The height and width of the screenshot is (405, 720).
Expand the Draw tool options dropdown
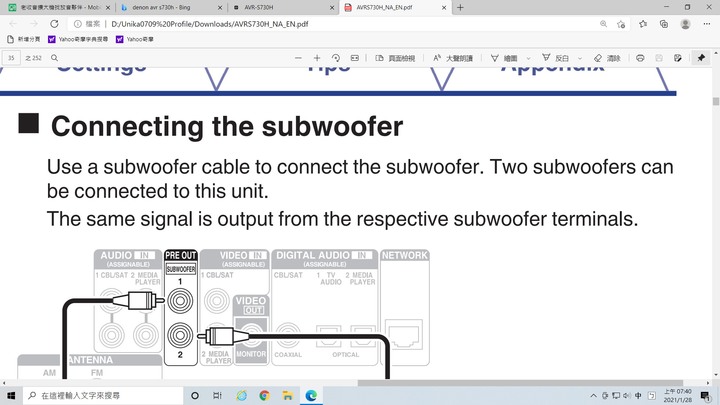pyautogui.click(x=528, y=58)
